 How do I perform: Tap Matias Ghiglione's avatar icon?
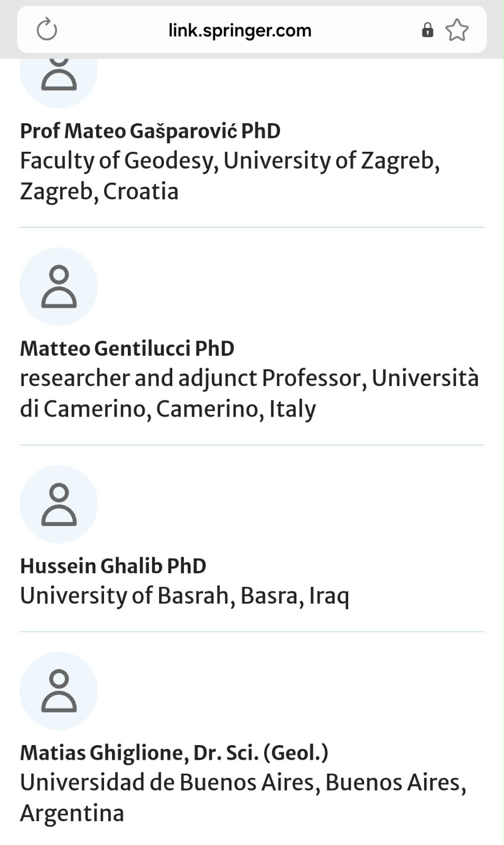[x=59, y=691]
